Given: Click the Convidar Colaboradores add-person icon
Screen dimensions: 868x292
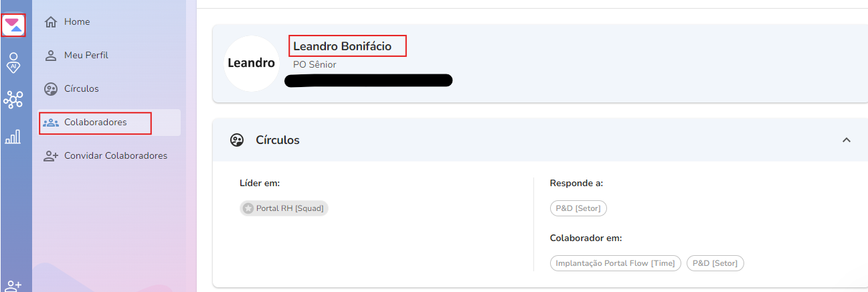Looking at the screenshot, I should coord(51,156).
